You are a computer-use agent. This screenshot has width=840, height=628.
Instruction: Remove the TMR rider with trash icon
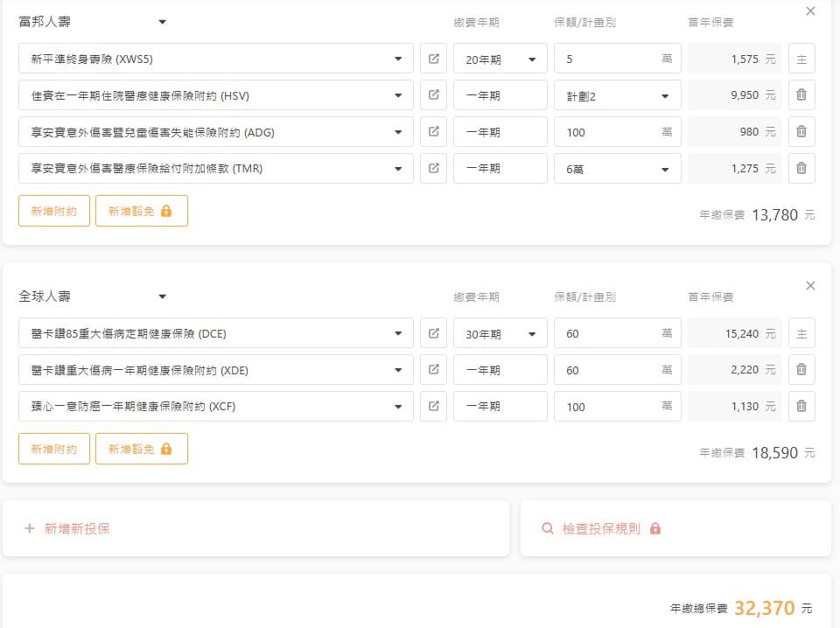click(801, 169)
